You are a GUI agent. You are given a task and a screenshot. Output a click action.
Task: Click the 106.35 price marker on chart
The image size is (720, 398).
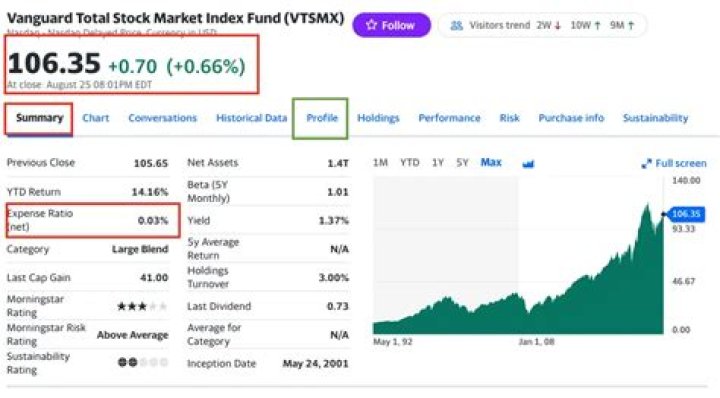click(x=686, y=214)
